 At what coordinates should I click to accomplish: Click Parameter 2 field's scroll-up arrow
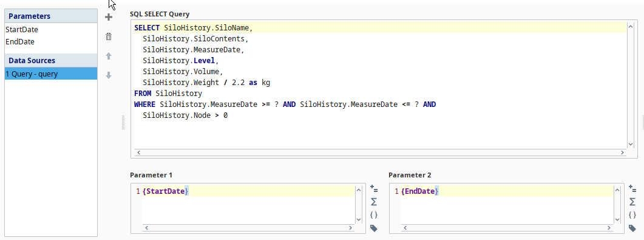pyautogui.click(x=617, y=190)
